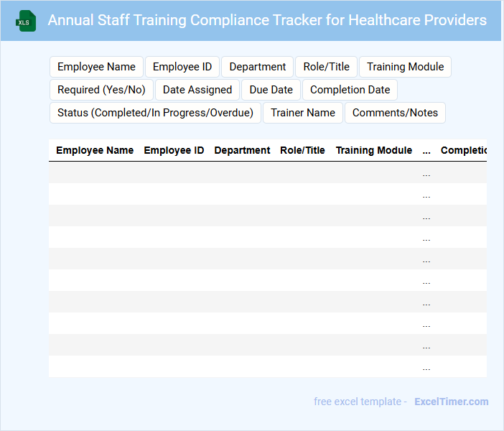Expand hidden columns via header ellipsis
504x431 pixels.
coord(426,151)
